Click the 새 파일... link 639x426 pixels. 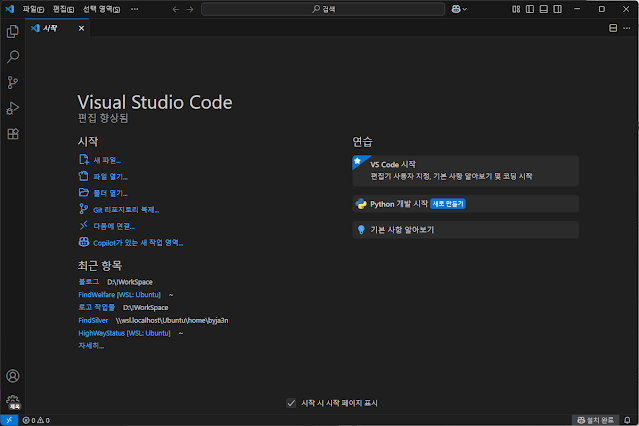coord(107,160)
